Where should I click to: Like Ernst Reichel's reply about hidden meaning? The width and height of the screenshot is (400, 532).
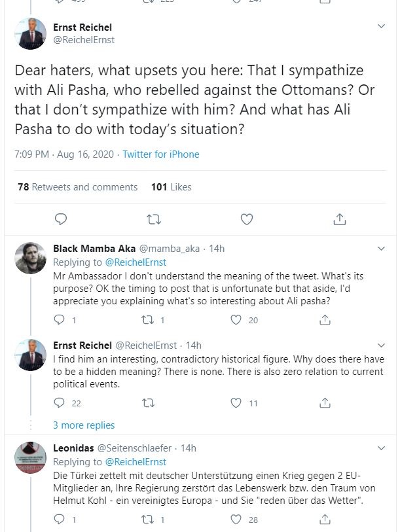click(x=237, y=403)
